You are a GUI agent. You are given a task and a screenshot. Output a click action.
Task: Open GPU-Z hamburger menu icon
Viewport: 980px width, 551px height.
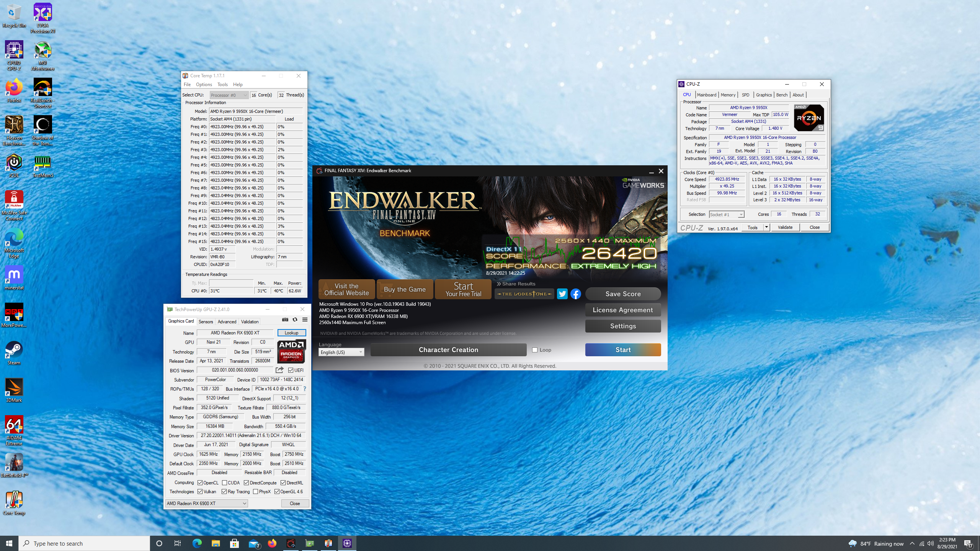tap(305, 320)
